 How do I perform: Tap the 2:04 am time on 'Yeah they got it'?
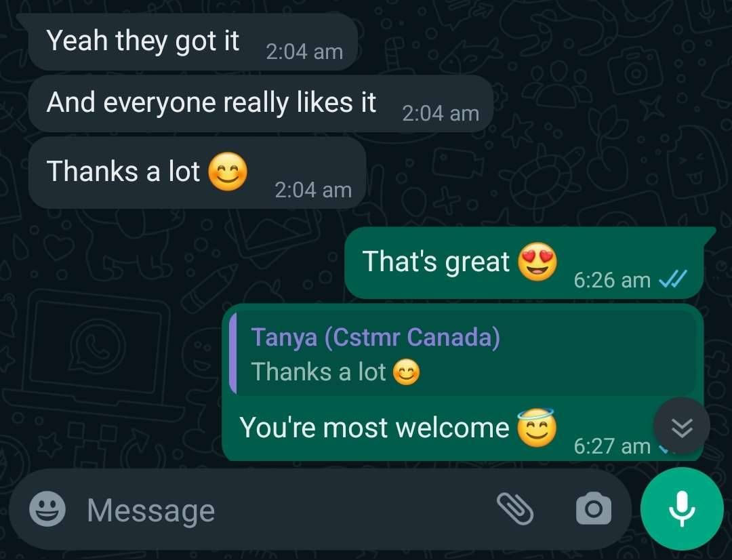click(x=304, y=52)
